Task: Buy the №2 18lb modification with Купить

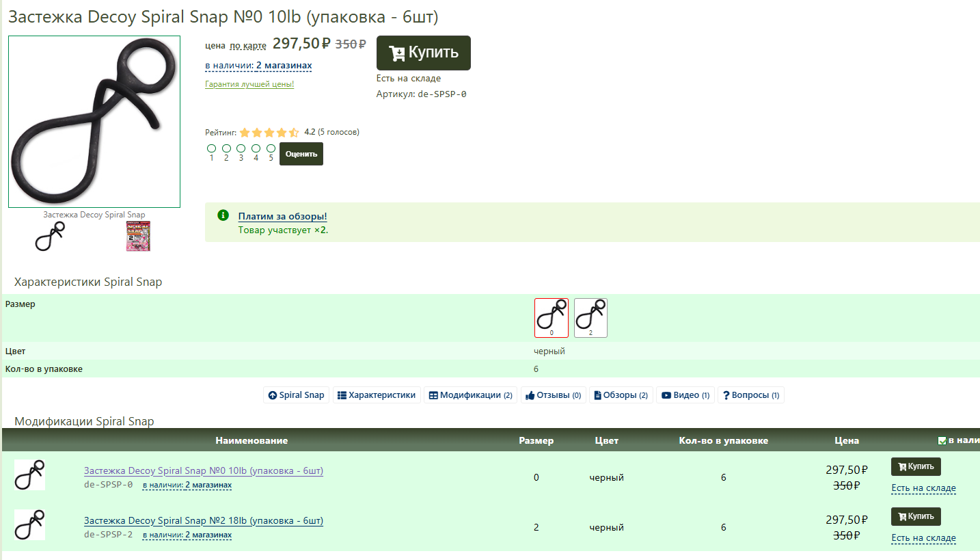Action: pyautogui.click(x=916, y=516)
